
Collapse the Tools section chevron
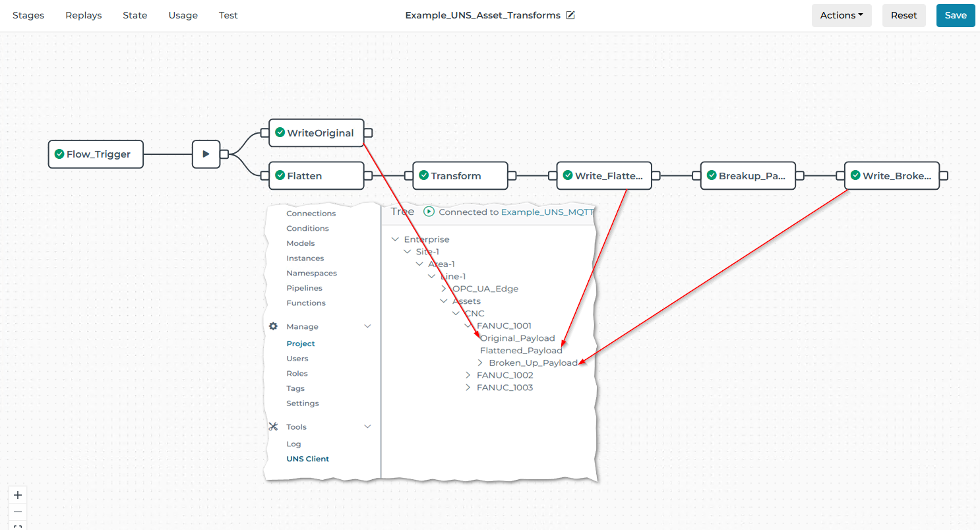367,427
